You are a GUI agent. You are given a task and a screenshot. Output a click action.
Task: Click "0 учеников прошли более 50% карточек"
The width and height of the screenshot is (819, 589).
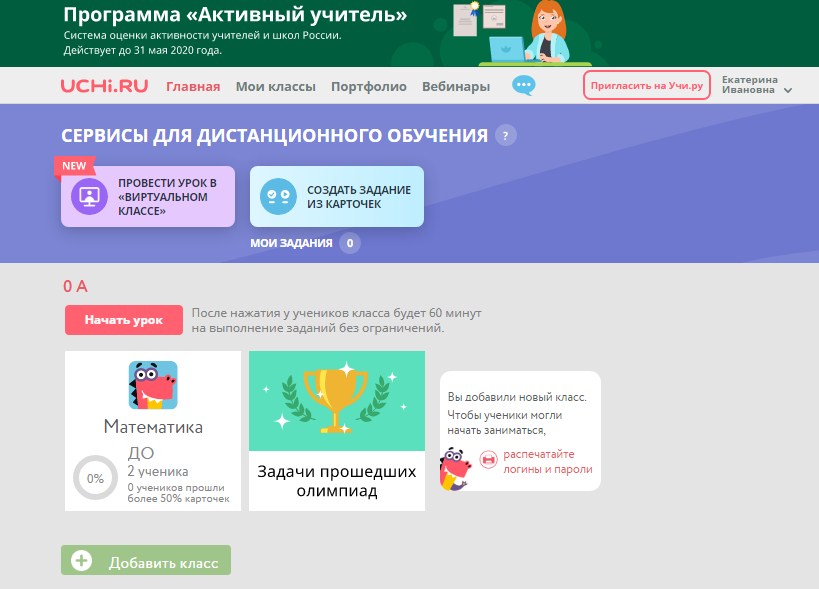click(x=178, y=493)
